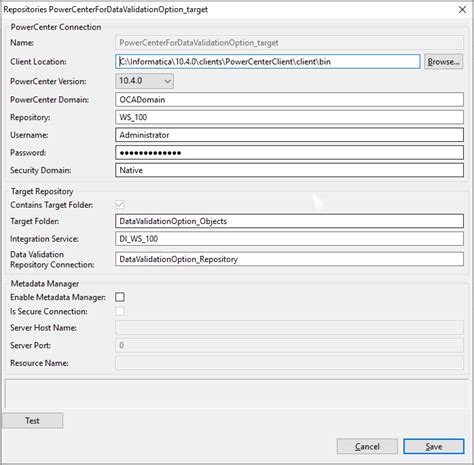The width and height of the screenshot is (474, 465).
Task: Click the 'Integration Service:' label
Action: 45,239
